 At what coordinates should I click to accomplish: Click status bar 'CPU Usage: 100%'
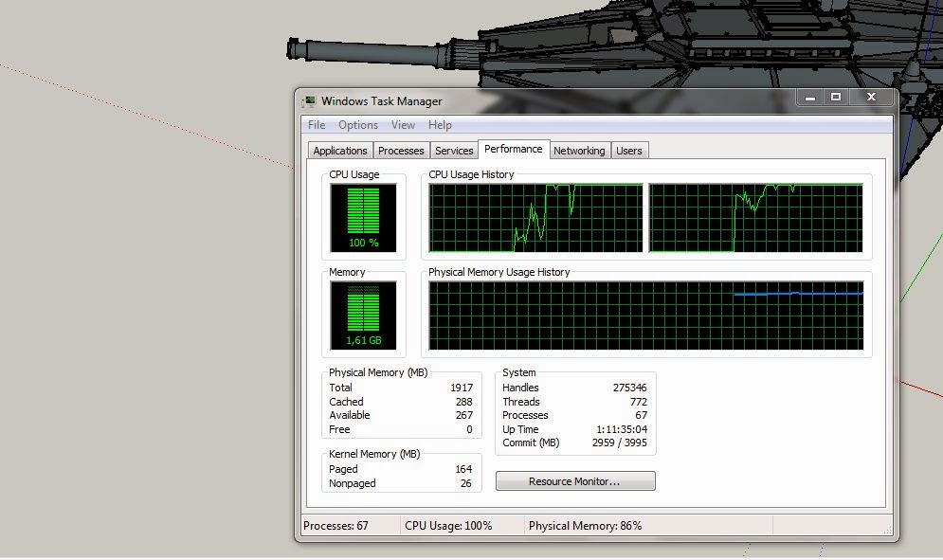[x=448, y=526]
